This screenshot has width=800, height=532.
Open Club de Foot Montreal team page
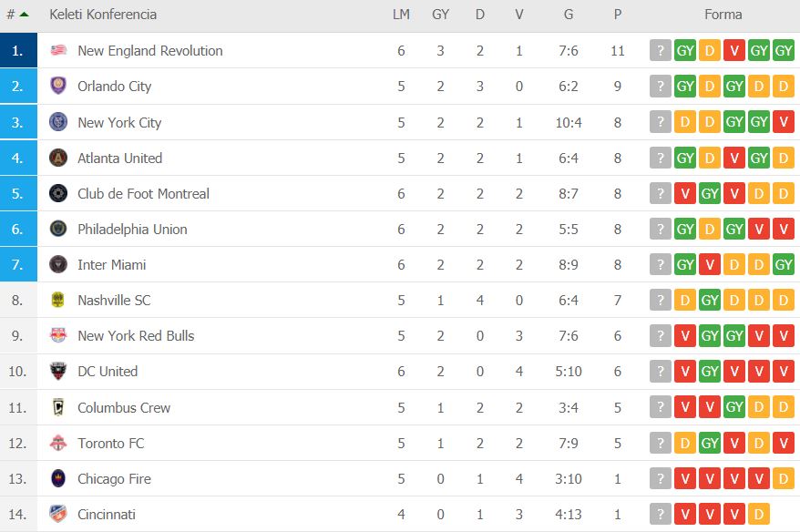(x=143, y=194)
